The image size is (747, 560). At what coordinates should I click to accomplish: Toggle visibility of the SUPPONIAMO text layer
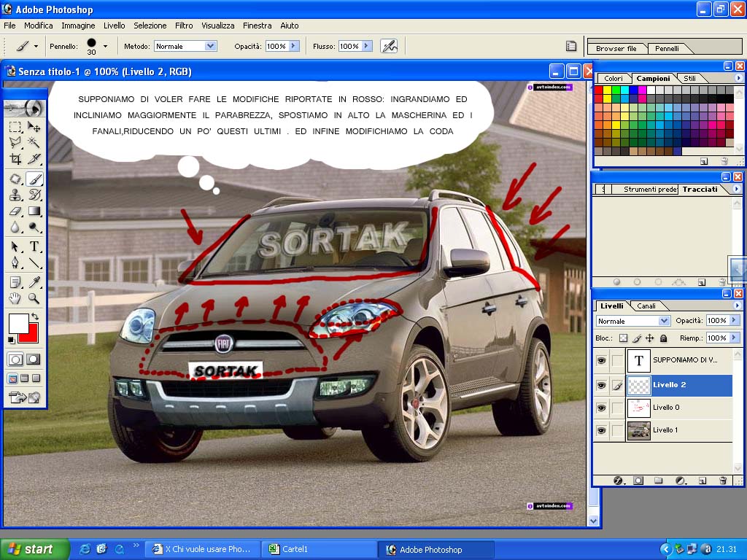[601, 360]
